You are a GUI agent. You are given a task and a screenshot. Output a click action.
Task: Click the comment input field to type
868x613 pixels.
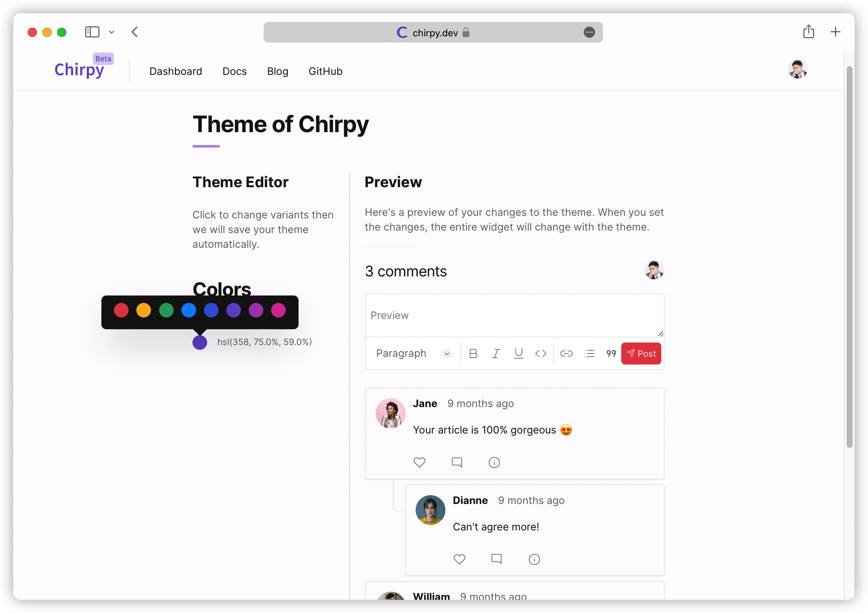514,315
